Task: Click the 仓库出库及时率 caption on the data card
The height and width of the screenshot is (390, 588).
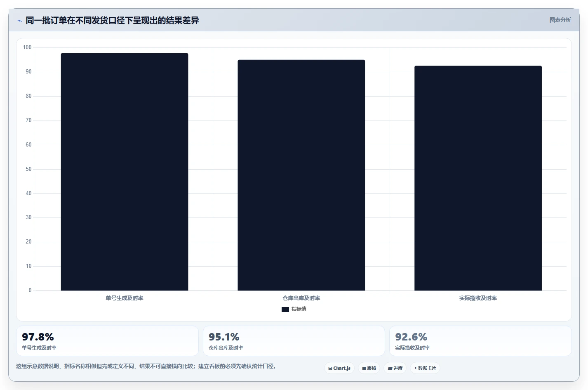Action: pos(226,348)
